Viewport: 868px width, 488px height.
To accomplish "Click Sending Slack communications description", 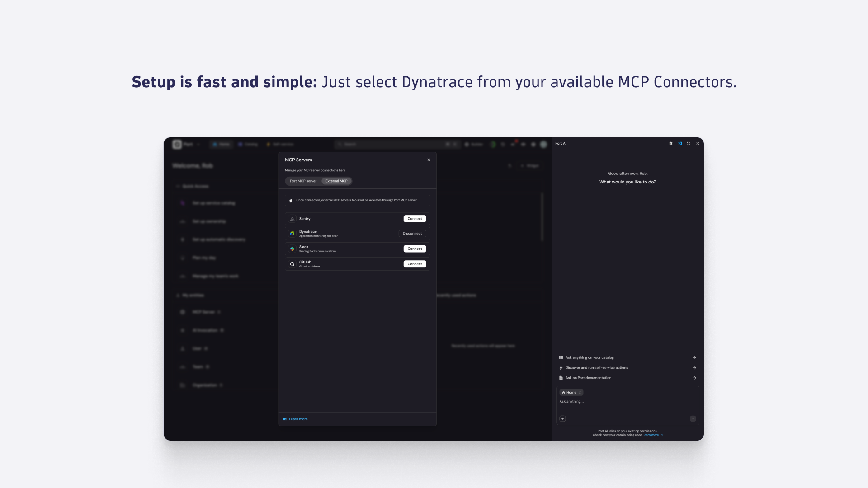I will click(x=317, y=251).
